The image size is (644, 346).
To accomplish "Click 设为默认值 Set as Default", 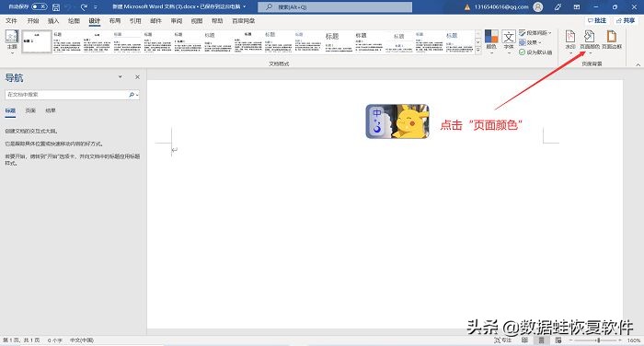I will pos(535,52).
